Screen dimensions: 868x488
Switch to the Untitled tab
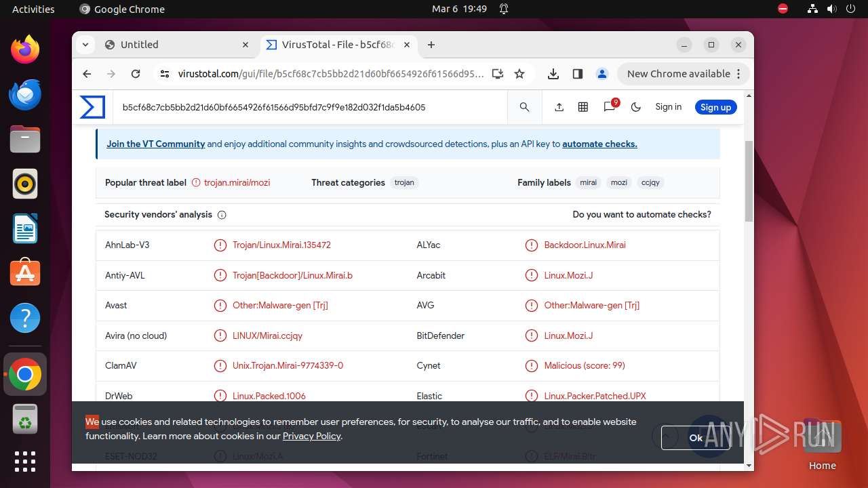[176, 45]
